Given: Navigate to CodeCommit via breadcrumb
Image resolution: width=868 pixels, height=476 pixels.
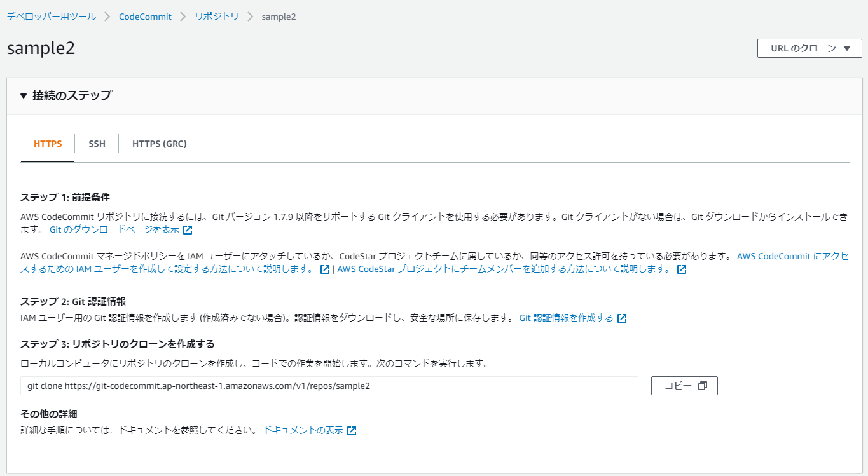Looking at the screenshot, I should click(x=145, y=17).
